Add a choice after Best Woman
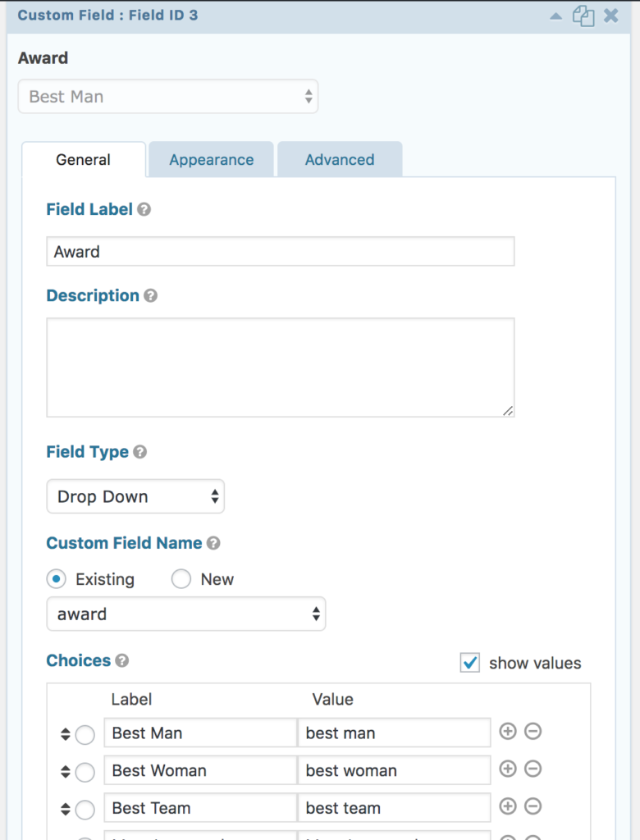This screenshot has height=840, width=640. point(508,769)
